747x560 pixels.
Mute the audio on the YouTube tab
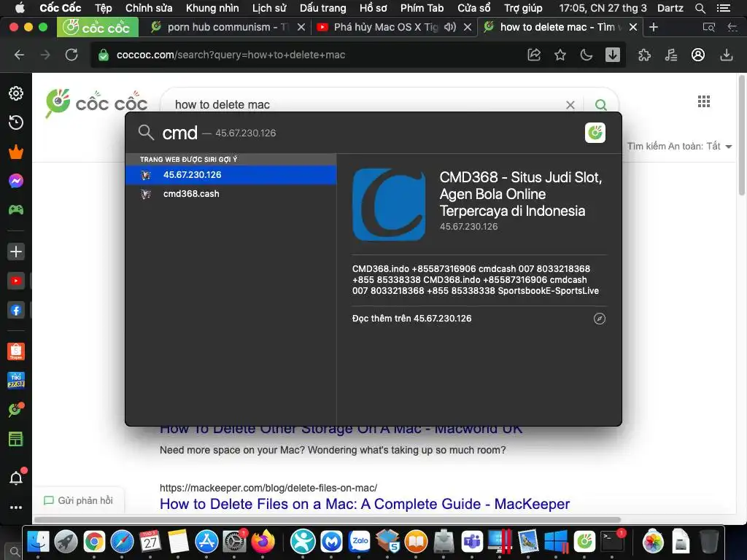click(x=449, y=27)
